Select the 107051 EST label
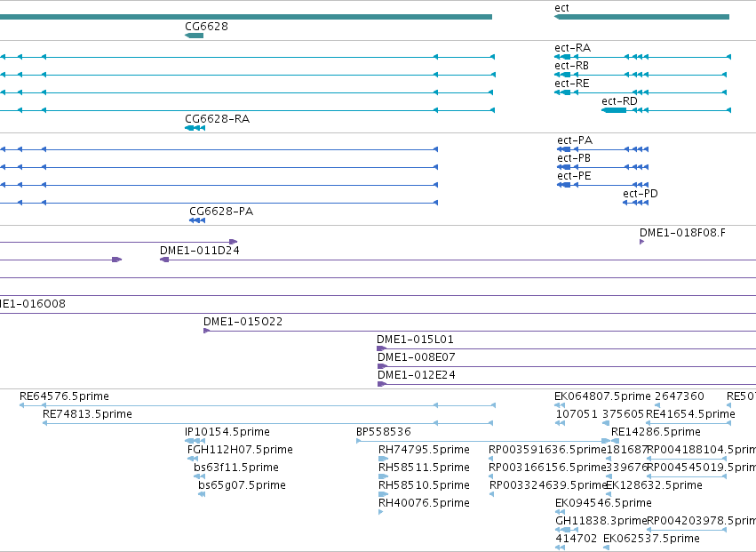756x552 pixels. point(577,414)
